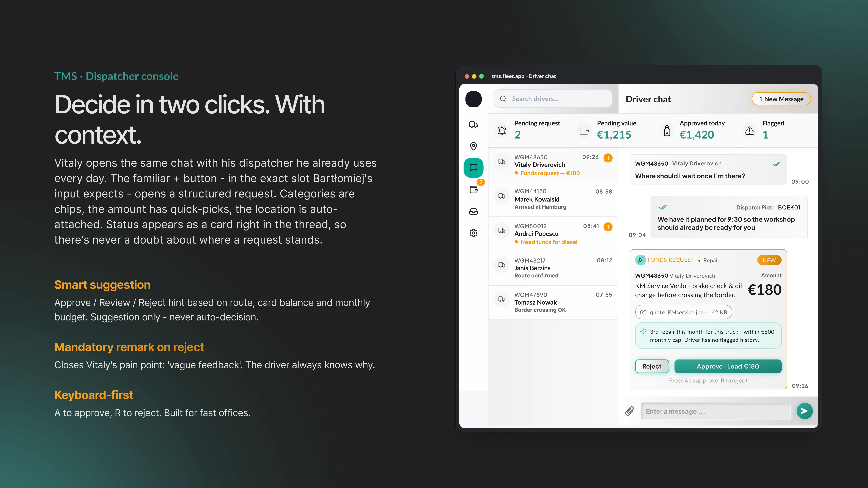868x488 pixels.
Task: Click the FUNDS REQUEST label
Action: point(671,260)
